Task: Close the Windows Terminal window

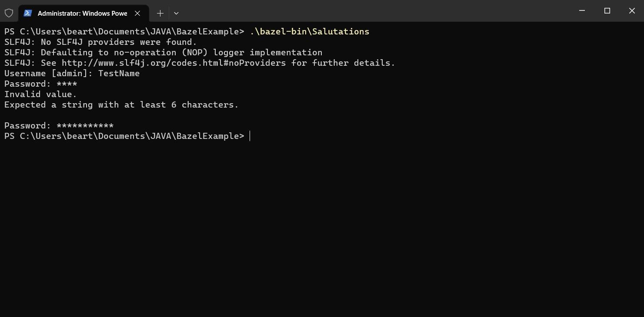Action: point(632,11)
